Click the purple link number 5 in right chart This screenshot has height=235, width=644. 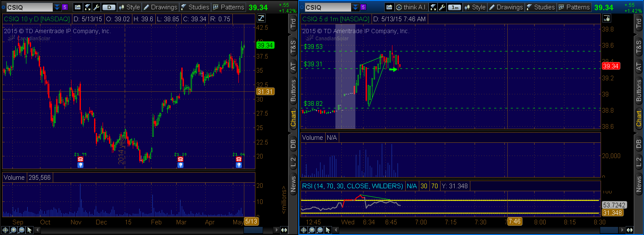(364, 7)
